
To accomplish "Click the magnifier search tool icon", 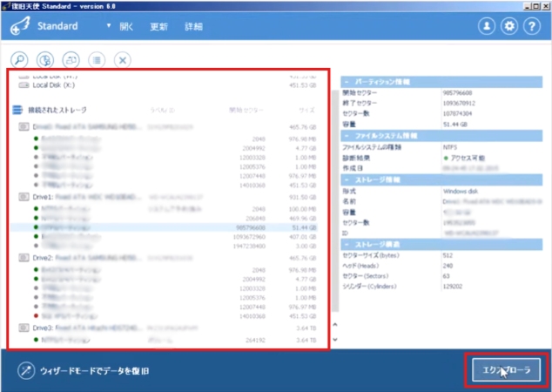I will (x=19, y=60).
